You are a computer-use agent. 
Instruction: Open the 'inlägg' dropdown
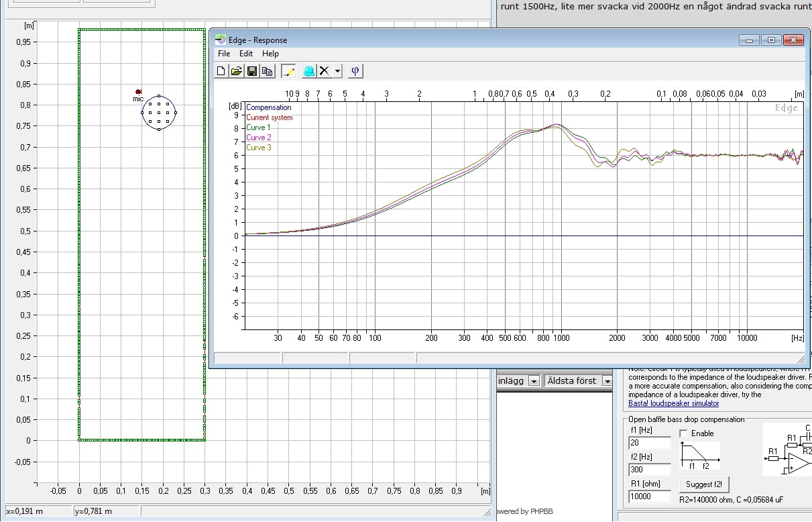(x=534, y=381)
